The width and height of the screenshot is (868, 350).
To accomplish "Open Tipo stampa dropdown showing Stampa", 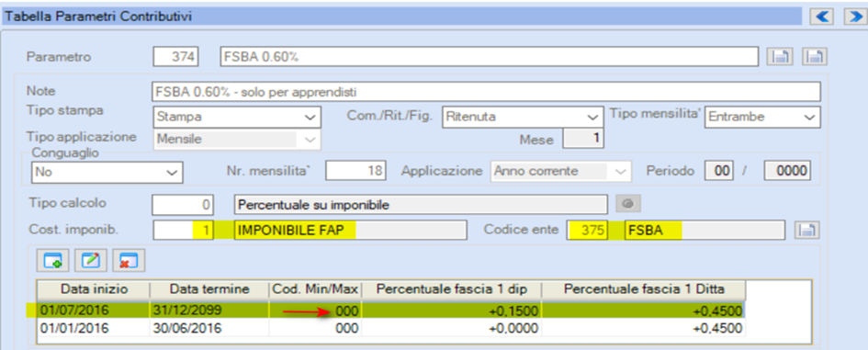I will [x=236, y=117].
